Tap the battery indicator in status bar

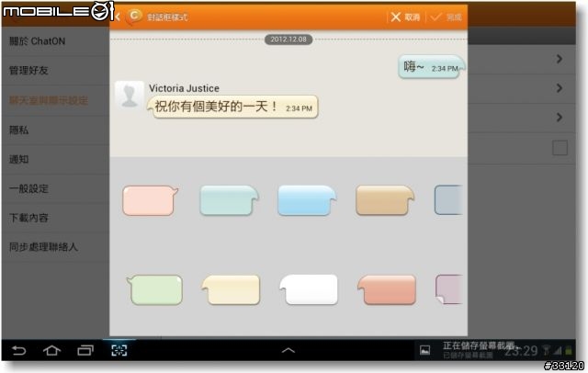[569, 351]
